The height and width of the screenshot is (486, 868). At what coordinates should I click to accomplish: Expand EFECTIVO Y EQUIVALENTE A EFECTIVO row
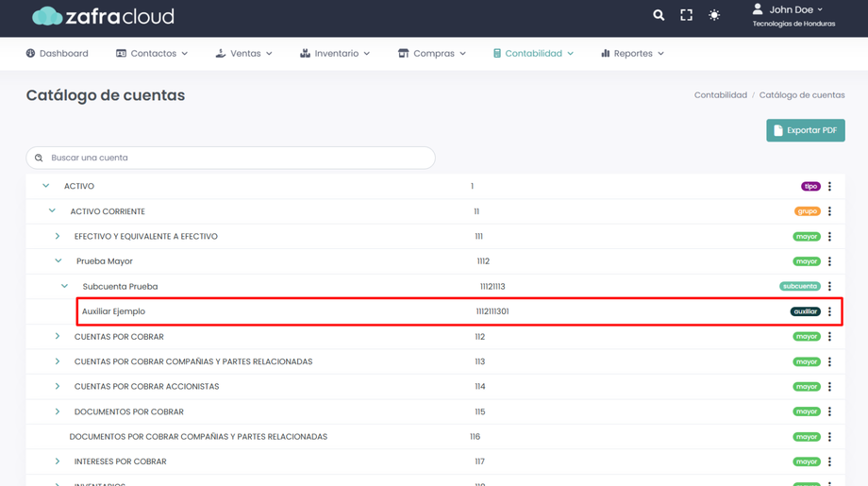[x=58, y=236]
